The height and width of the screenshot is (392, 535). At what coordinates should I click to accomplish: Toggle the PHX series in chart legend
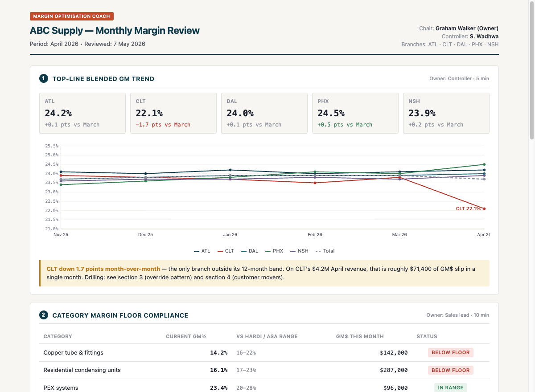coord(274,251)
